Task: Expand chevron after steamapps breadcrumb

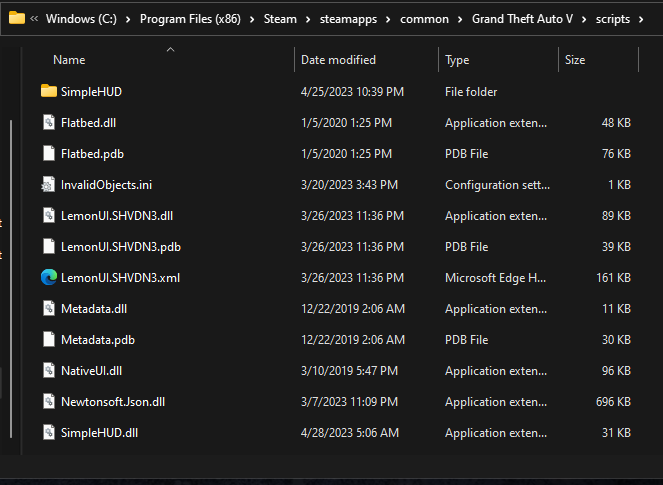Action: tap(388, 19)
